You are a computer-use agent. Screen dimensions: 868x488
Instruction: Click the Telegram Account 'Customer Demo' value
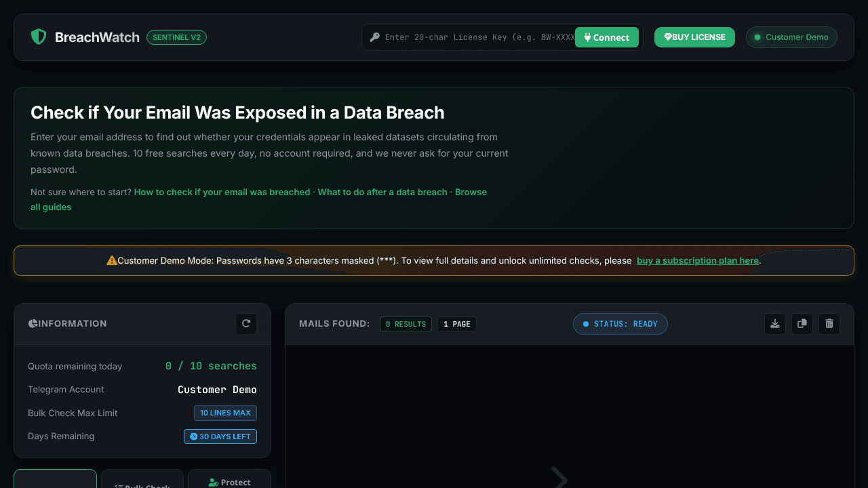(x=217, y=390)
